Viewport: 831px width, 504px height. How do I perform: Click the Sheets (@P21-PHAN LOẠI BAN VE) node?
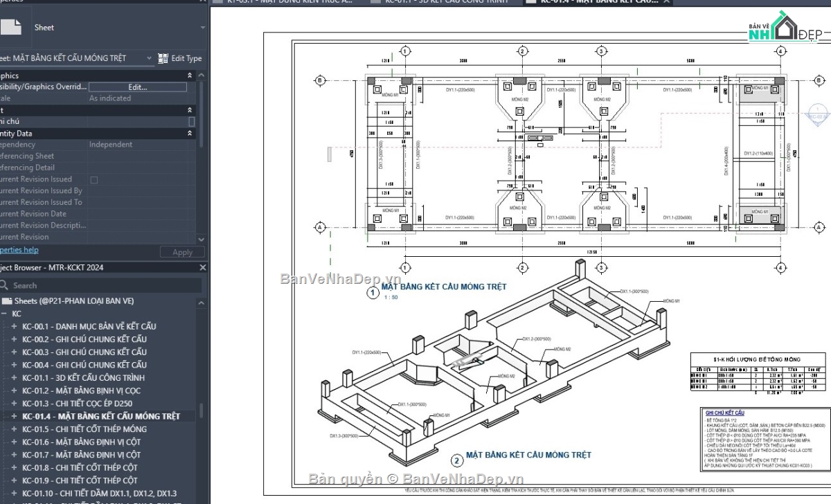[74, 301]
